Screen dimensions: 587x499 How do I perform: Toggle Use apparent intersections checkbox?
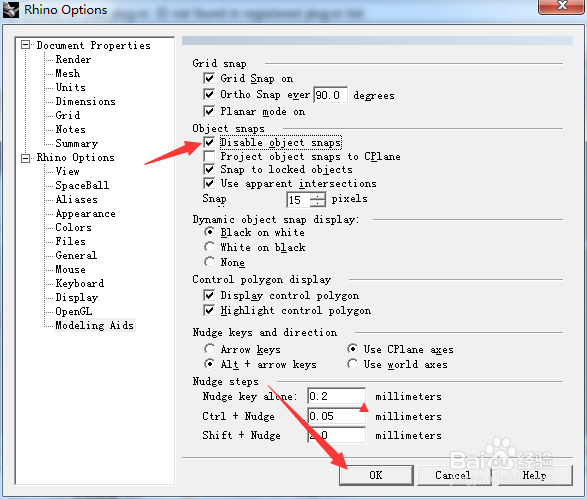209,183
